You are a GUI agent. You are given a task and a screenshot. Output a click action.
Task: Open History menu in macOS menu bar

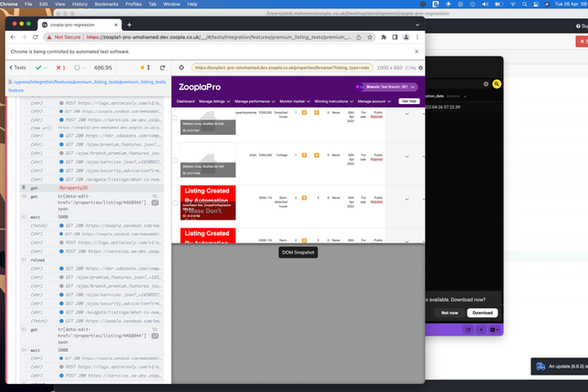tap(79, 5)
